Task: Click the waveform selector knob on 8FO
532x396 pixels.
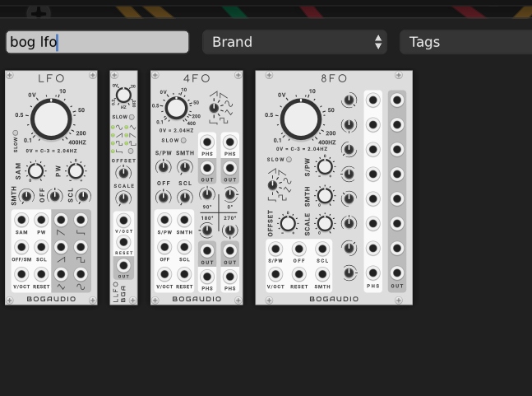Action: coord(272,185)
